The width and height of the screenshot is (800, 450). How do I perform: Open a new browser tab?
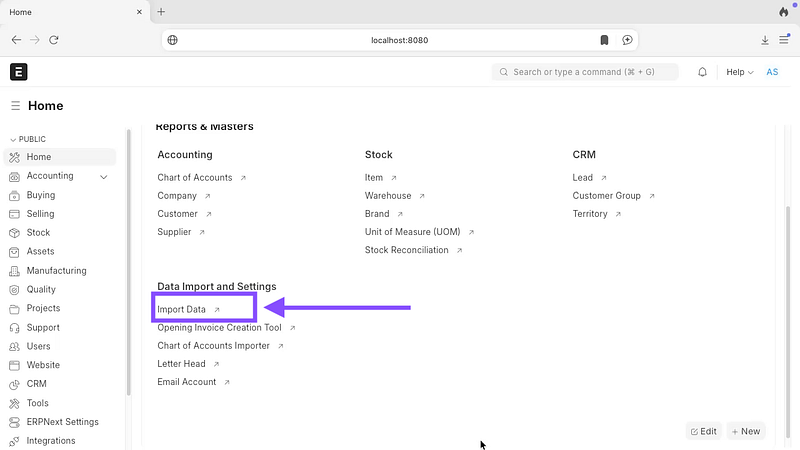click(161, 12)
